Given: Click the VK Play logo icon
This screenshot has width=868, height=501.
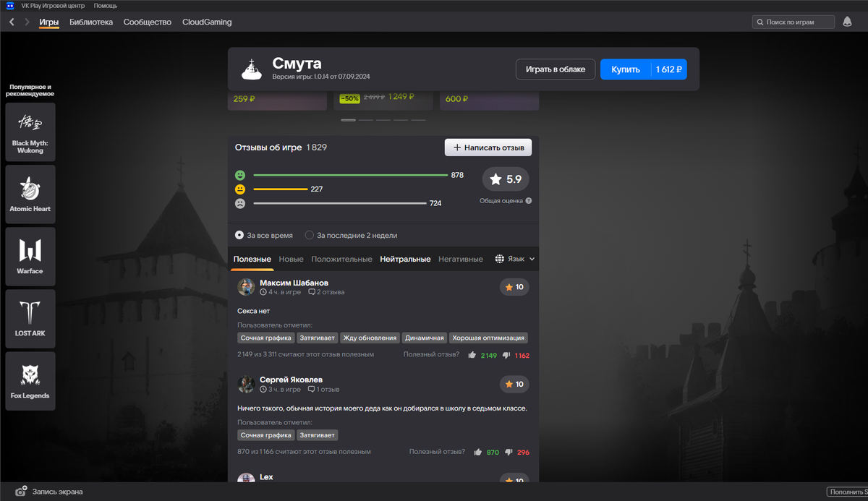Looking at the screenshot, I should click(x=10, y=5).
